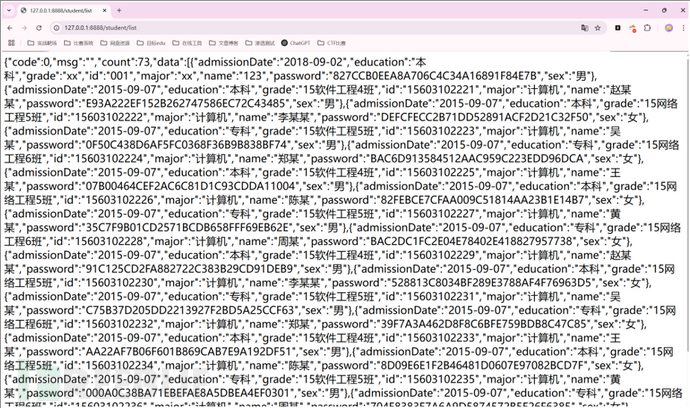Click the id "15603102223"

click(443, 131)
